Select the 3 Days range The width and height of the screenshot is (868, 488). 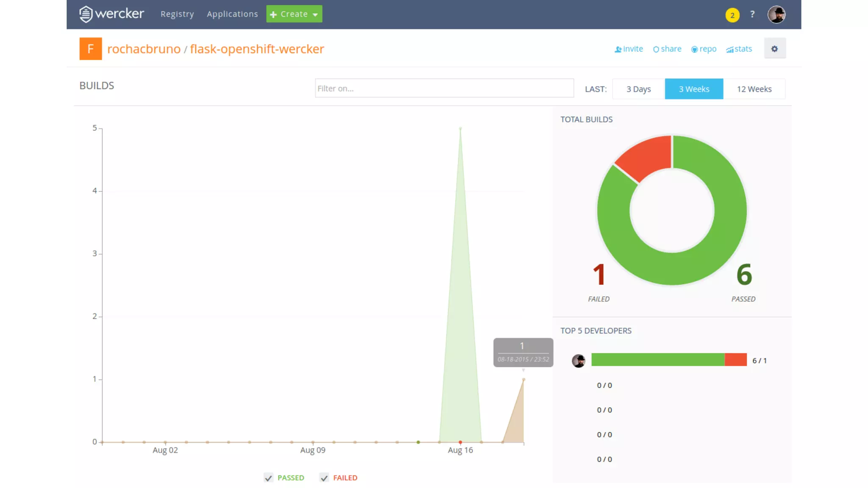638,89
